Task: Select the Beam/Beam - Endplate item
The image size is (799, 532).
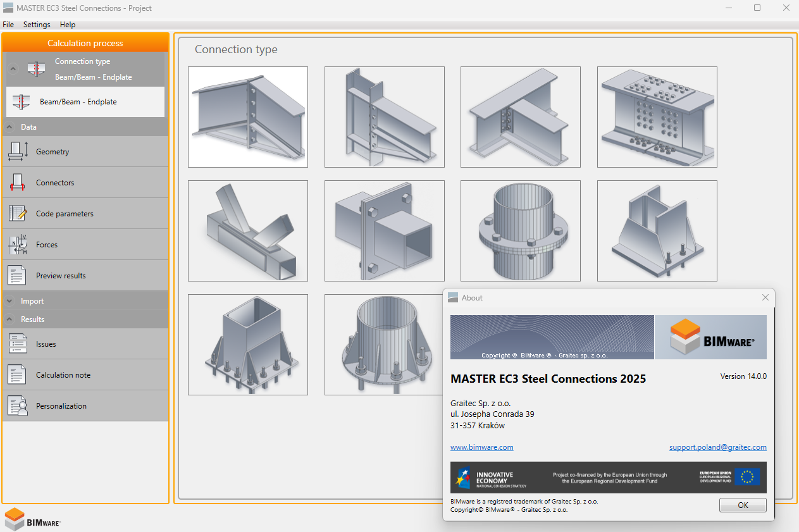Action: pyautogui.click(x=85, y=102)
